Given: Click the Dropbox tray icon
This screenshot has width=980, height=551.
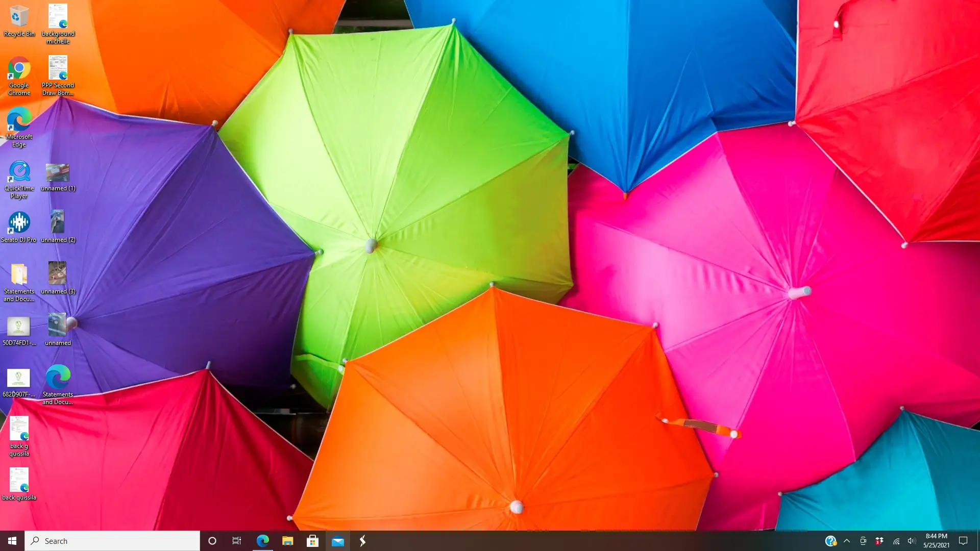Looking at the screenshot, I should (879, 541).
